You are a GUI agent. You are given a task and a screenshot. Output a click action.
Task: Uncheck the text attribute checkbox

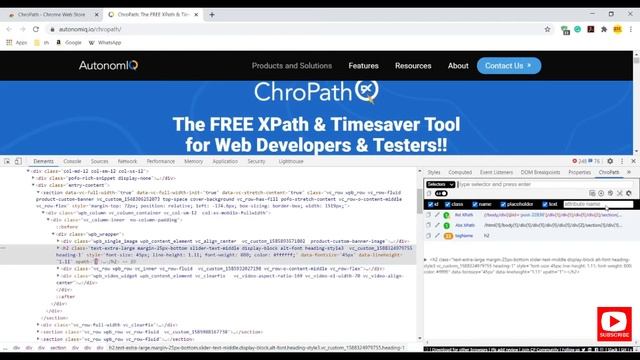544,204
